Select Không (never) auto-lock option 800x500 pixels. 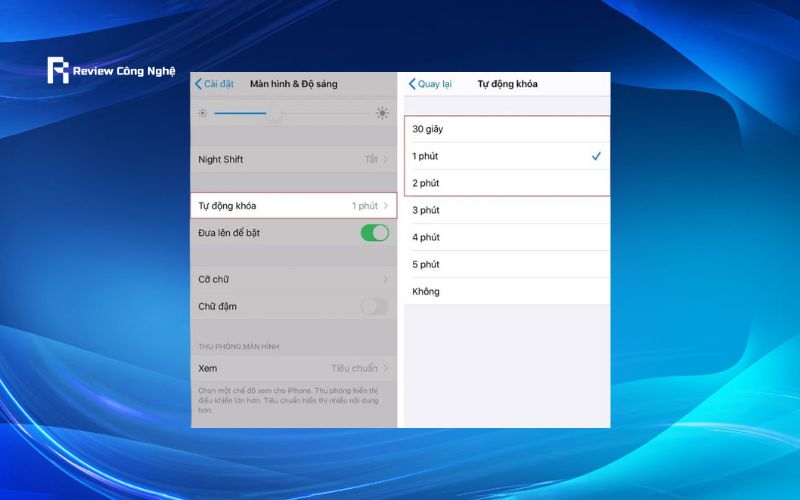(x=507, y=291)
